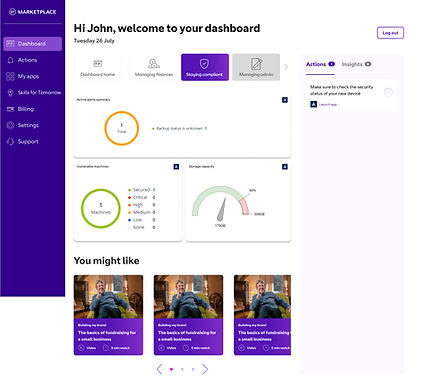Click the Critical legend row
421x378 pixels.
(142, 197)
